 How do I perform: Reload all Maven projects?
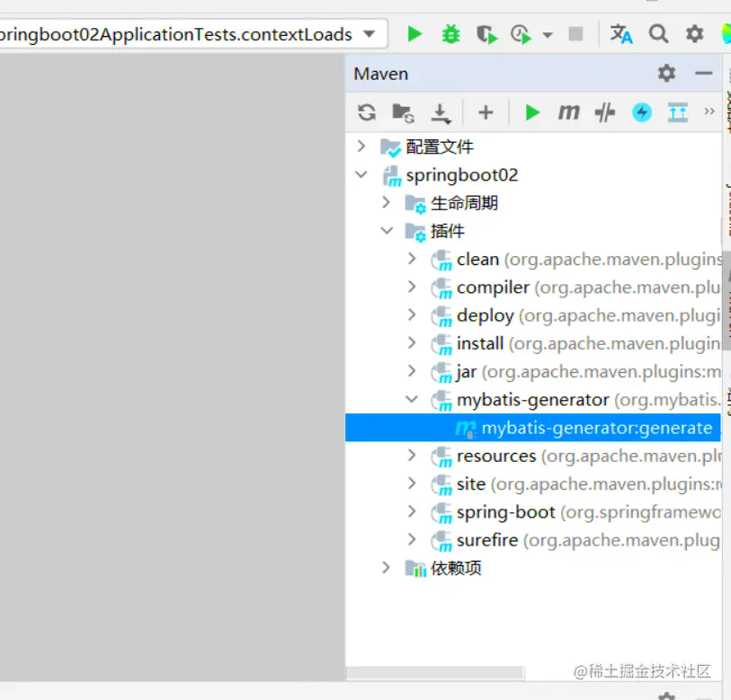[367, 112]
